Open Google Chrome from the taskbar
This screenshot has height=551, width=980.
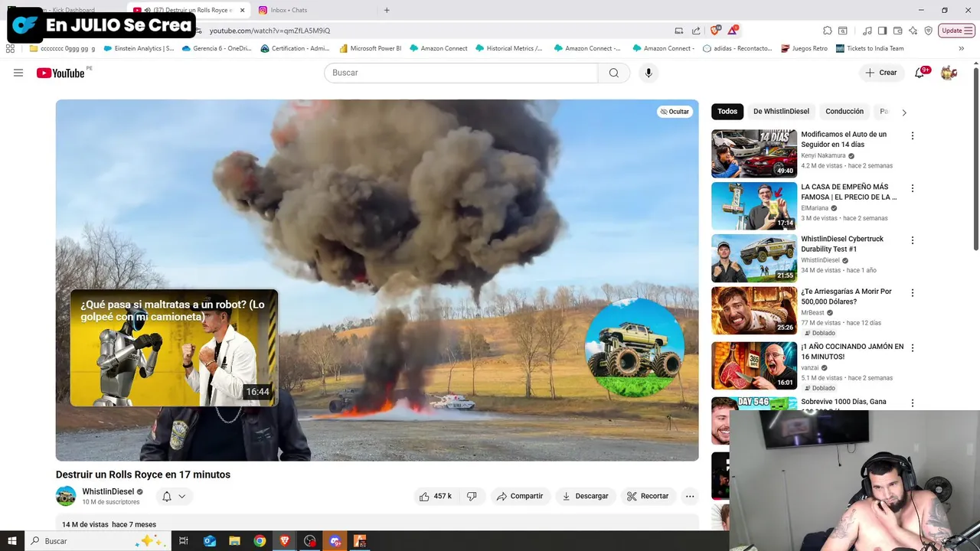pyautogui.click(x=260, y=541)
